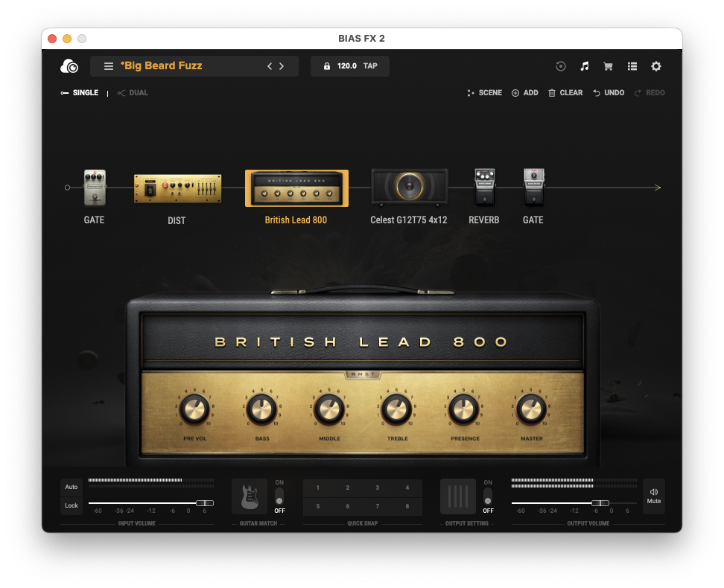Click the input volume slider handle
The image size is (724, 588).
[x=205, y=503]
